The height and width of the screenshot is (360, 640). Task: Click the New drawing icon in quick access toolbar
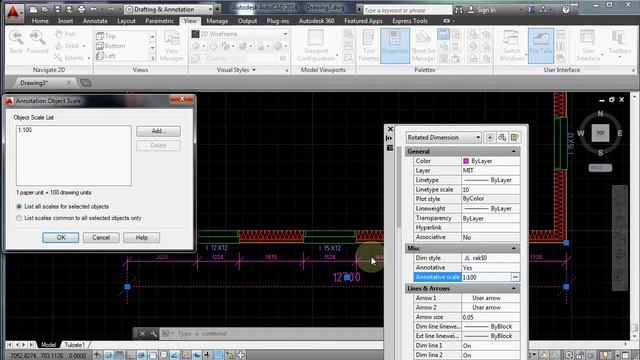point(33,9)
